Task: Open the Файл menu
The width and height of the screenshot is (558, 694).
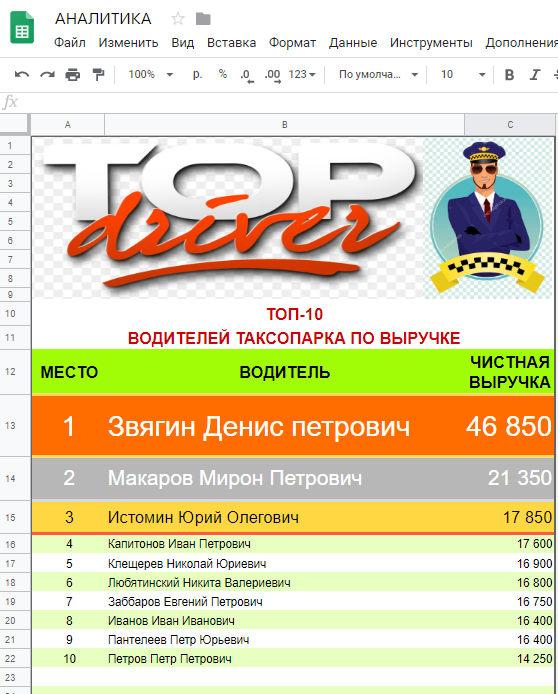Action: pos(69,42)
